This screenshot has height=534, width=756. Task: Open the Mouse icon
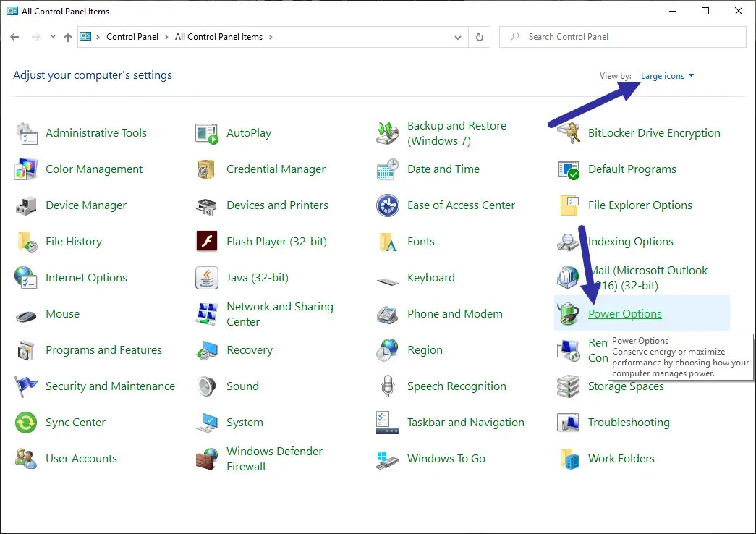[x=26, y=316]
